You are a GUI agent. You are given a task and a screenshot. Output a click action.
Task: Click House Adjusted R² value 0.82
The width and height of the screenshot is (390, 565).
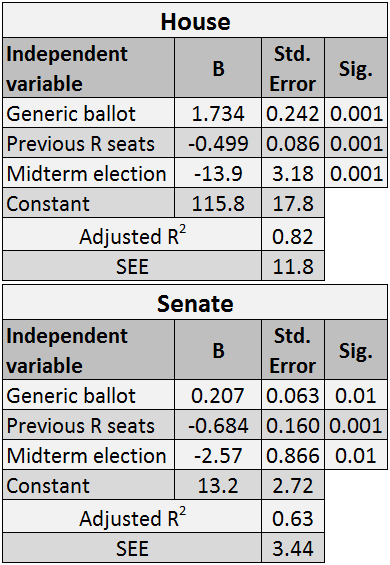tap(293, 235)
